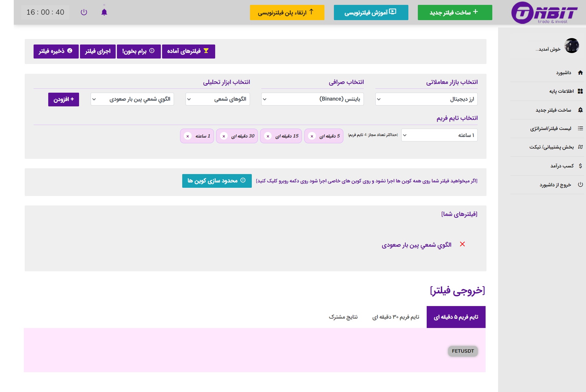Delete the پین بار صعودی filter with red X
The width and height of the screenshot is (586, 392).
[462, 244]
